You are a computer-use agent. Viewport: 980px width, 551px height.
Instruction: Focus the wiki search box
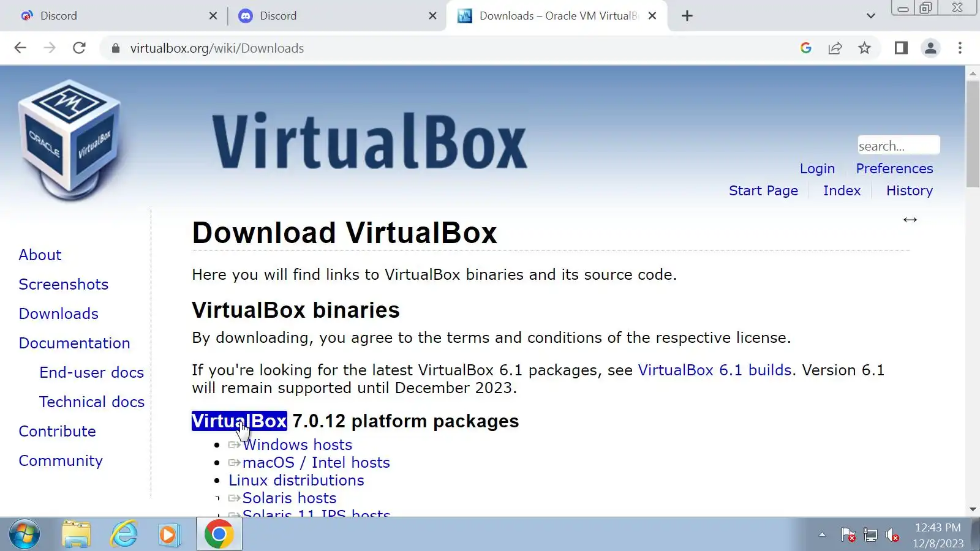point(899,146)
